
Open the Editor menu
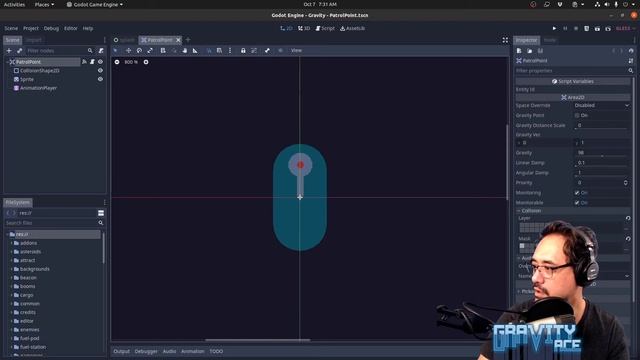tap(70, 29)
